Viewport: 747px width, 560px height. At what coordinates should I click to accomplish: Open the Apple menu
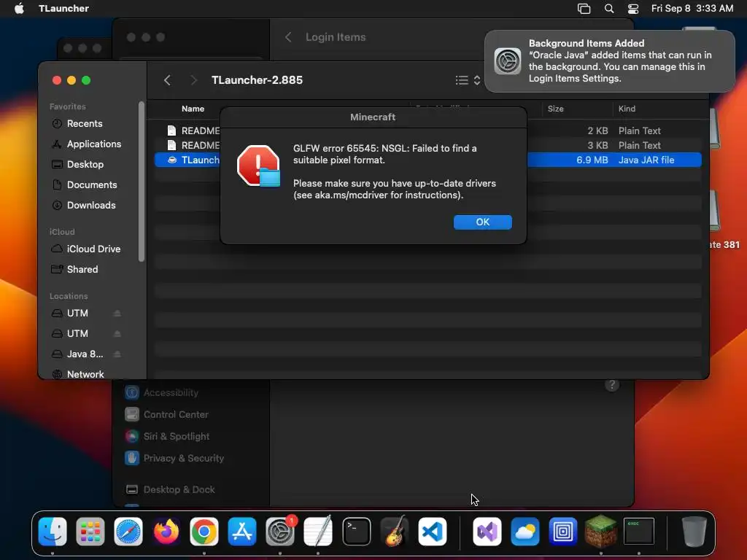pyautogui.click(x=19, y=8)
